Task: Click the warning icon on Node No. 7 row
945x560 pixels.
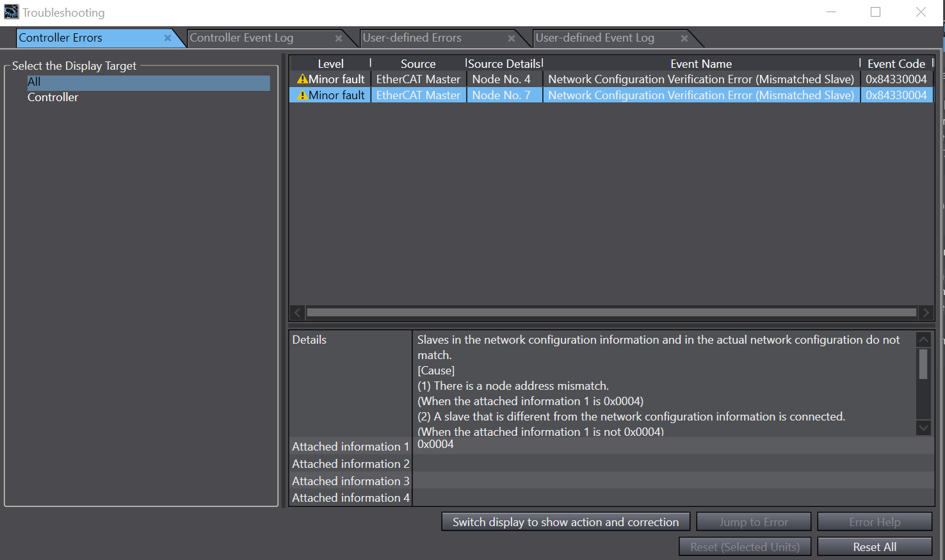Action: point(302,95)
